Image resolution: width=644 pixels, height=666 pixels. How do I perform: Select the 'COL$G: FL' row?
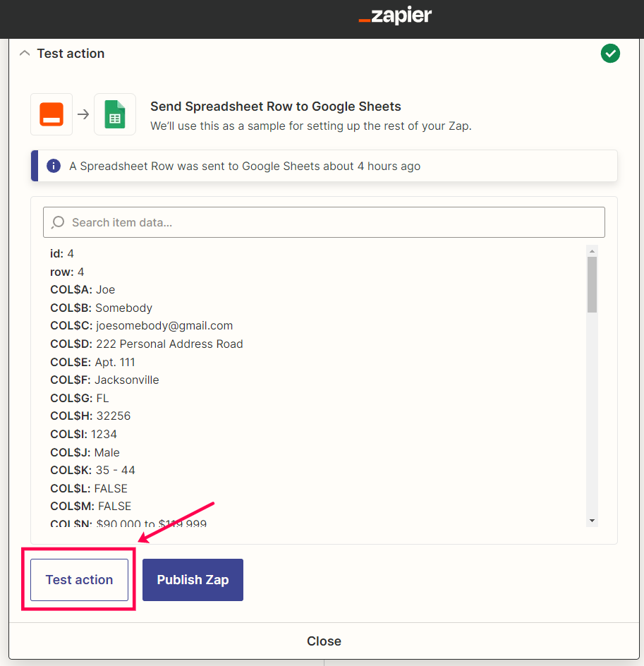[x=80, y=398]
